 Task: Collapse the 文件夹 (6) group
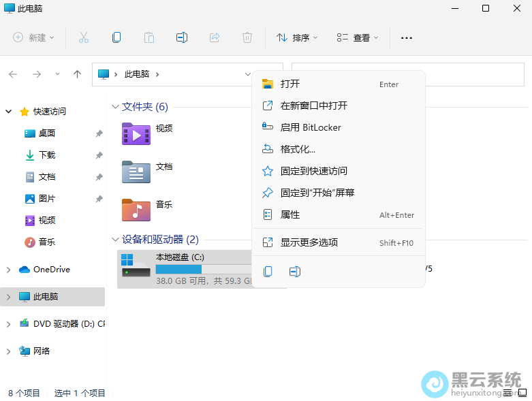[x=114, y=107]
